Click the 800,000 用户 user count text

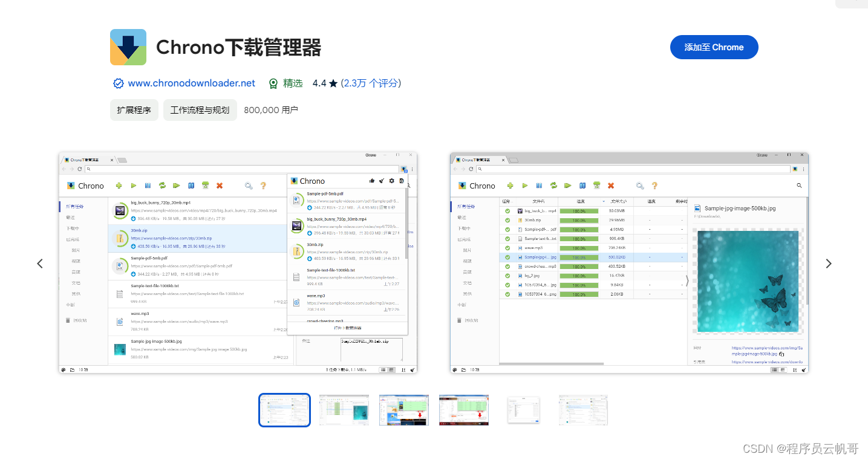coord(271,110)
